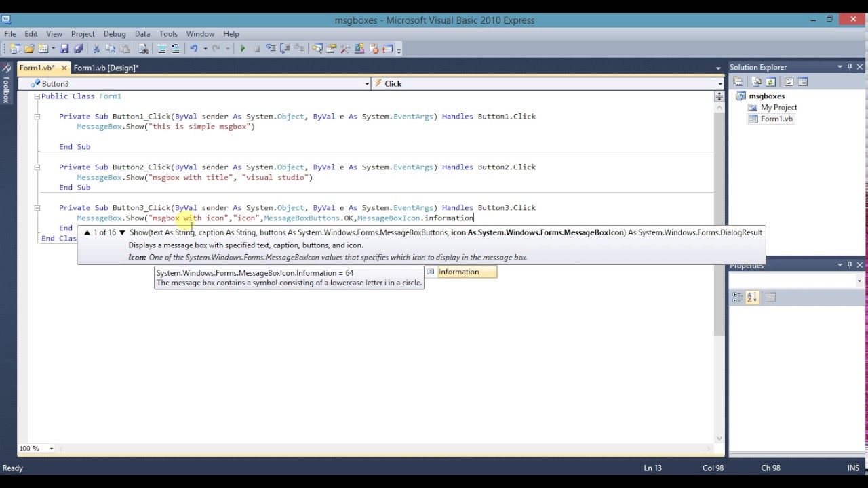Open the Solution Explorer window position menu
The height and width of the screenshot is (488, 868).
[840, 67]
